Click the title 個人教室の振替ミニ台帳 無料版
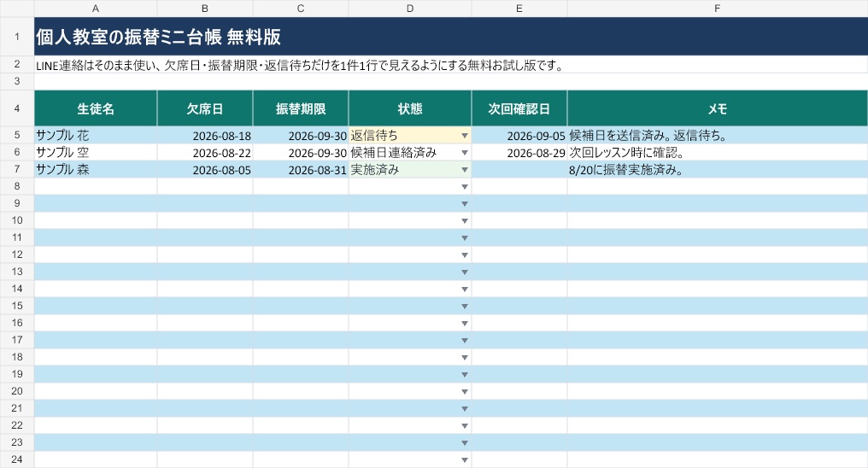This screenshot has width=868, height=468. [158, 37]
